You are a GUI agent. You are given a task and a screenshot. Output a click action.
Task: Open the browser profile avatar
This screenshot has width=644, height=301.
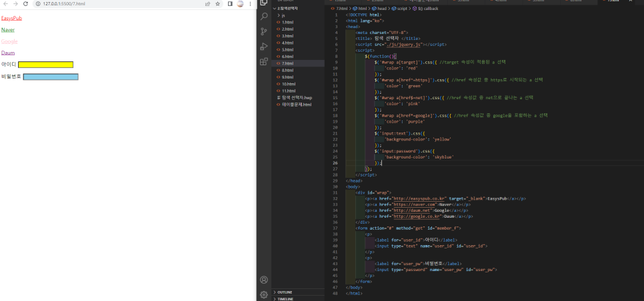(x=240, y=4)
